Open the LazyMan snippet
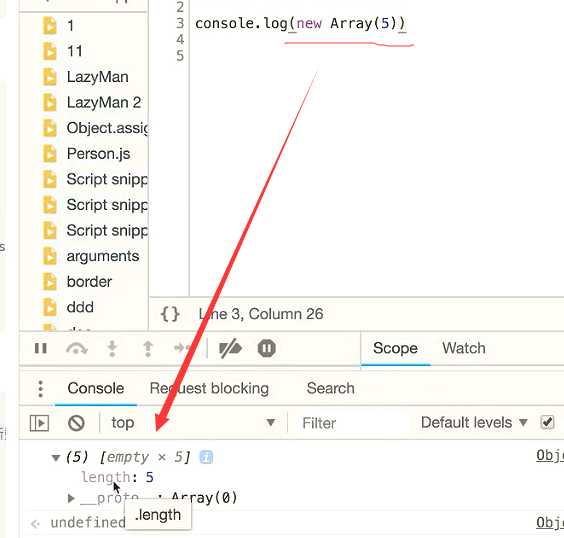564x538 pixels. 97,77
